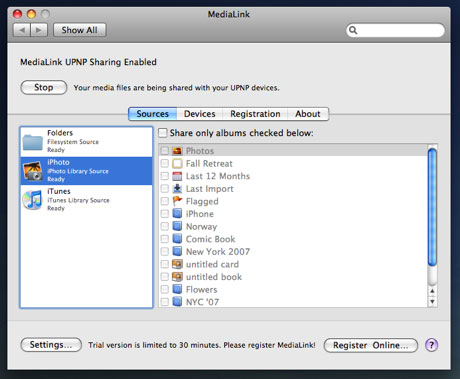Open the About tab
Image resolution: width=460 pixels, height=379 pixels.
tap(308, 114)
